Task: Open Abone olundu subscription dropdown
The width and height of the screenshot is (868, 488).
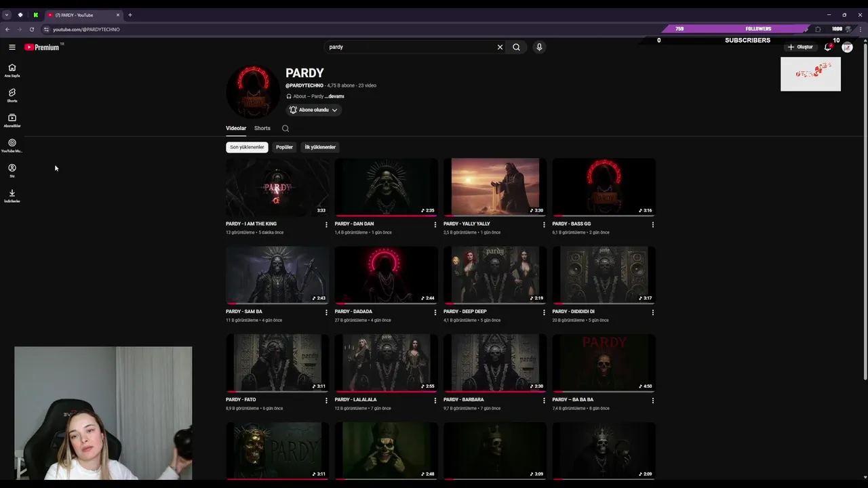Action: tap(313, 110)
